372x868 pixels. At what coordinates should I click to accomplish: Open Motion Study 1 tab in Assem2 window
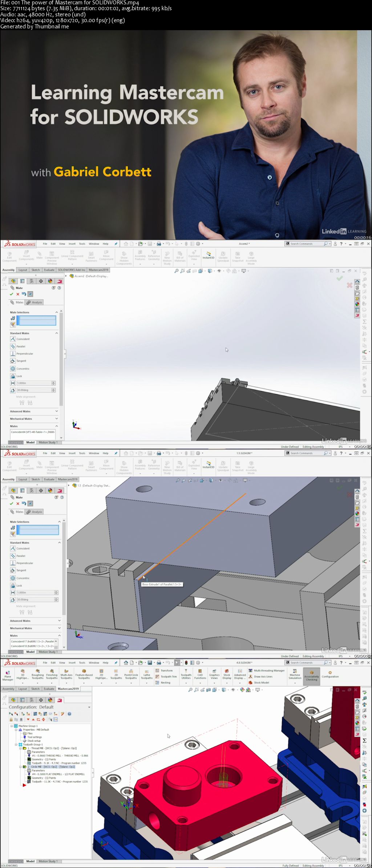(48, 443)
